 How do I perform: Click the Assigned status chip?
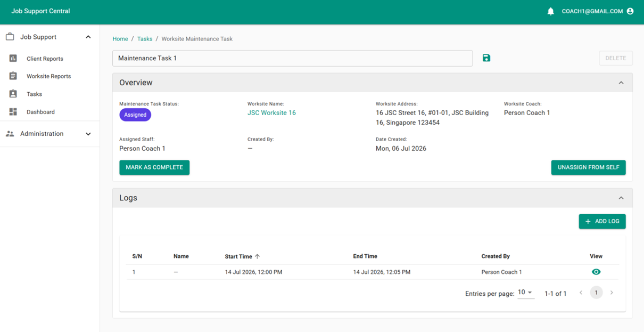pos(135,115)
